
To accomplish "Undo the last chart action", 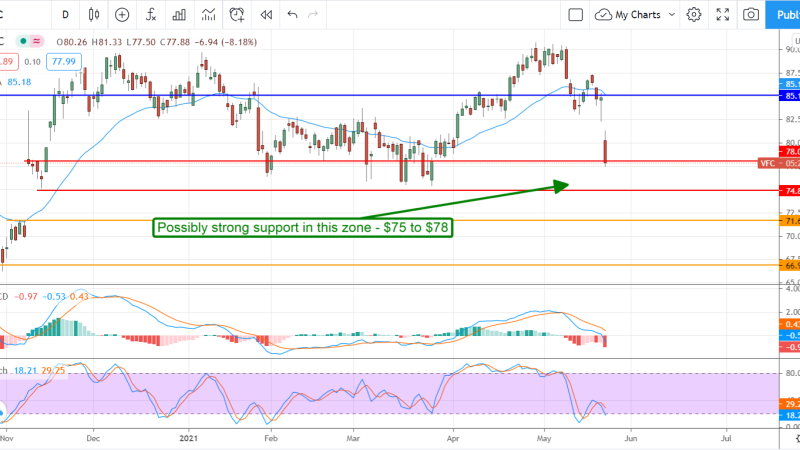I will click(293, 15).
